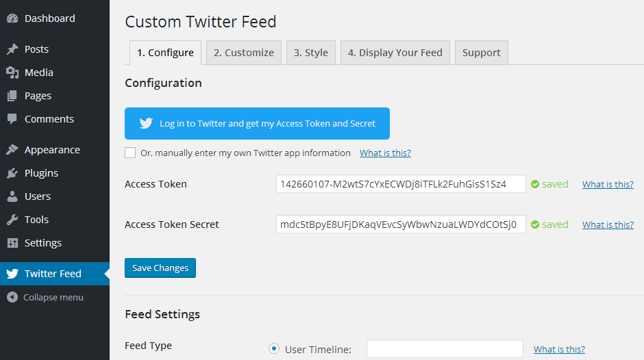Click the Settings sliders icon
Viewport: 644px width, 360px height.
[12, 243]
